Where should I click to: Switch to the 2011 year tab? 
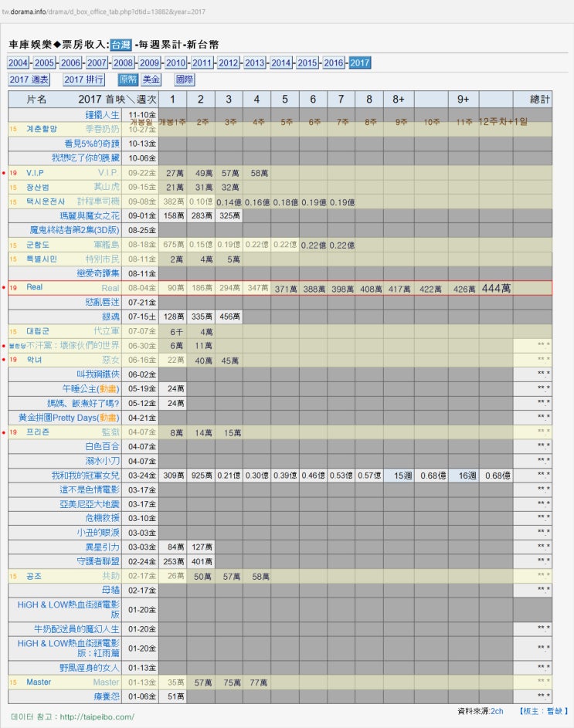coord(202,63)
